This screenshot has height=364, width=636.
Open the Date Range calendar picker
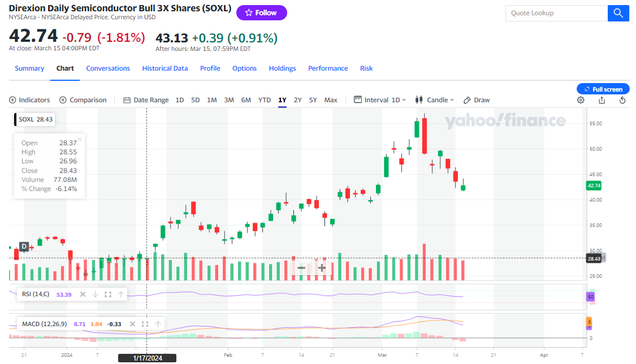(146, 100)
